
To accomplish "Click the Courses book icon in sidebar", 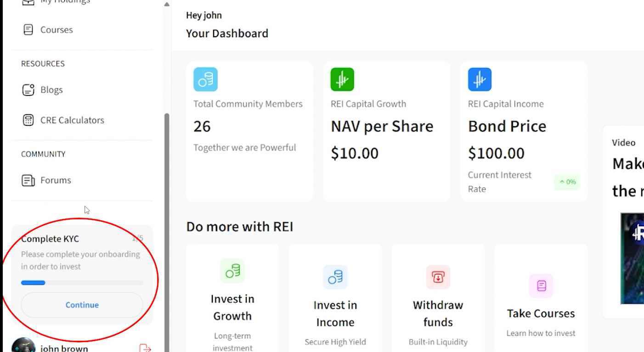I will click(x=28, y=30).
